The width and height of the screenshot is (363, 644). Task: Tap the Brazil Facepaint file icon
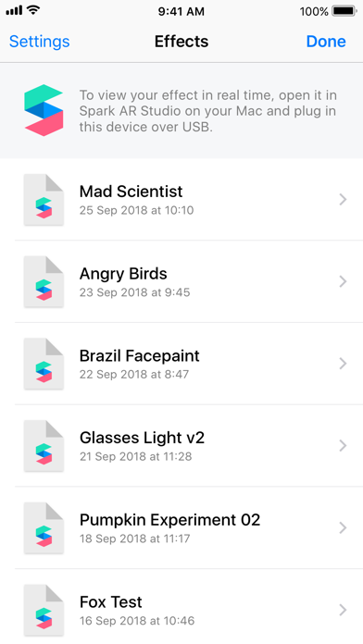point(44,364)
